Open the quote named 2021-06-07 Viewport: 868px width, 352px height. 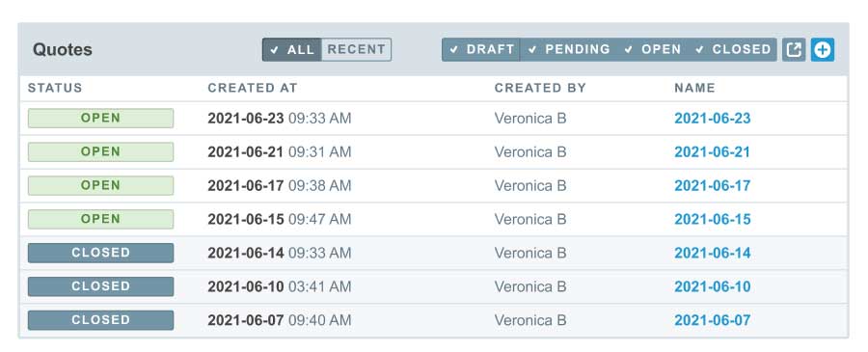pyautogui.click(x=713, y=320)
